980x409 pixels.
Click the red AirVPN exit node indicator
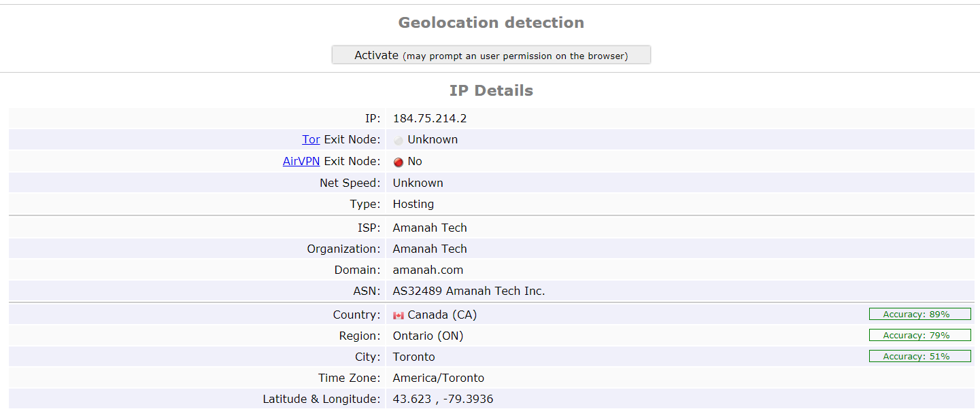(399, 162)
